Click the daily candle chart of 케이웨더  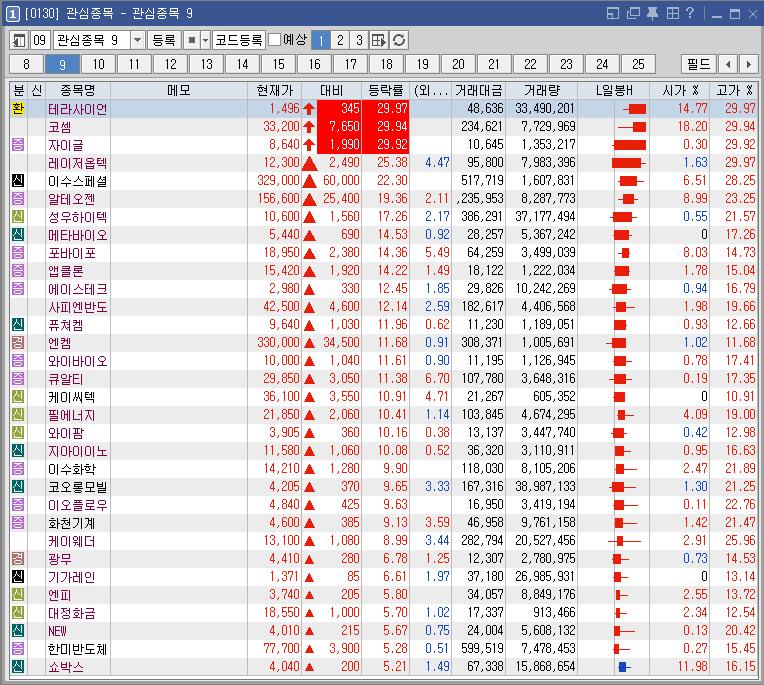[624, 541]
